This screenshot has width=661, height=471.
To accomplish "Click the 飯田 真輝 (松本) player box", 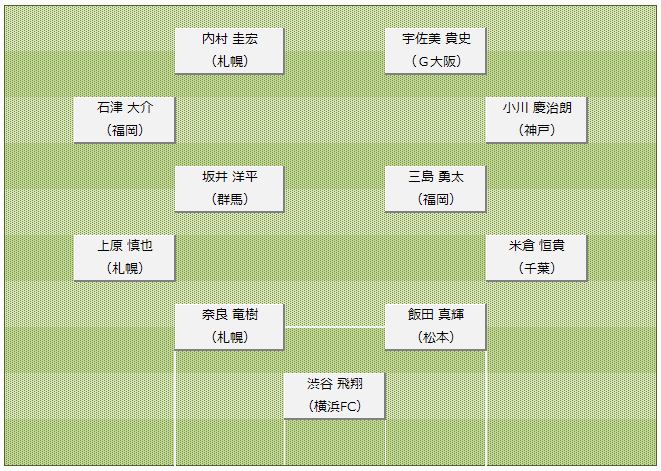I will 435,327.
